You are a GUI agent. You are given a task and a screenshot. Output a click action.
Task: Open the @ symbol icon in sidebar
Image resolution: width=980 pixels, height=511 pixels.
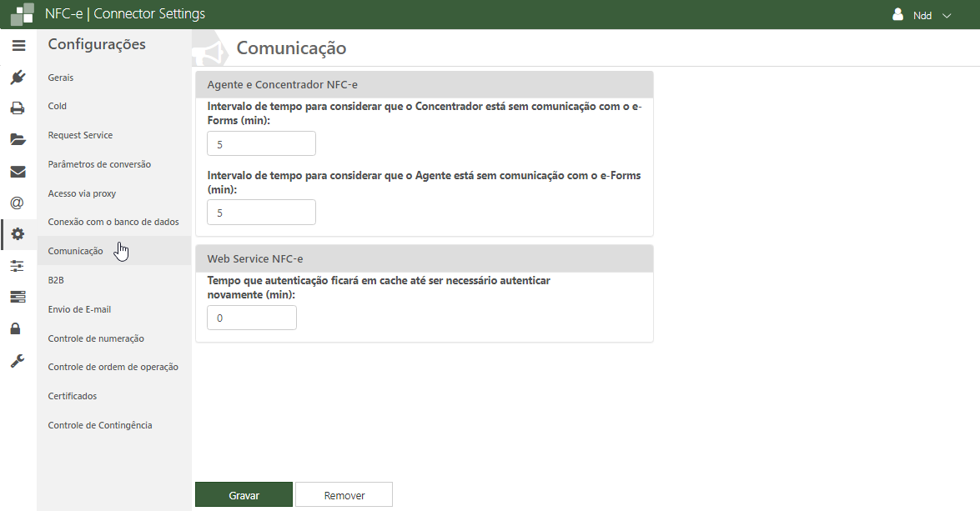(18, 203)
